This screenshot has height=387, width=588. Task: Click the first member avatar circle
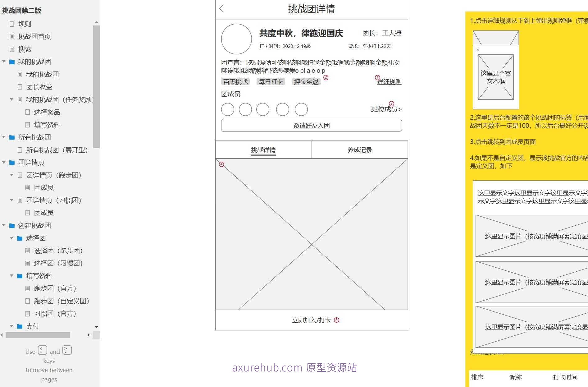pos(228,109)
